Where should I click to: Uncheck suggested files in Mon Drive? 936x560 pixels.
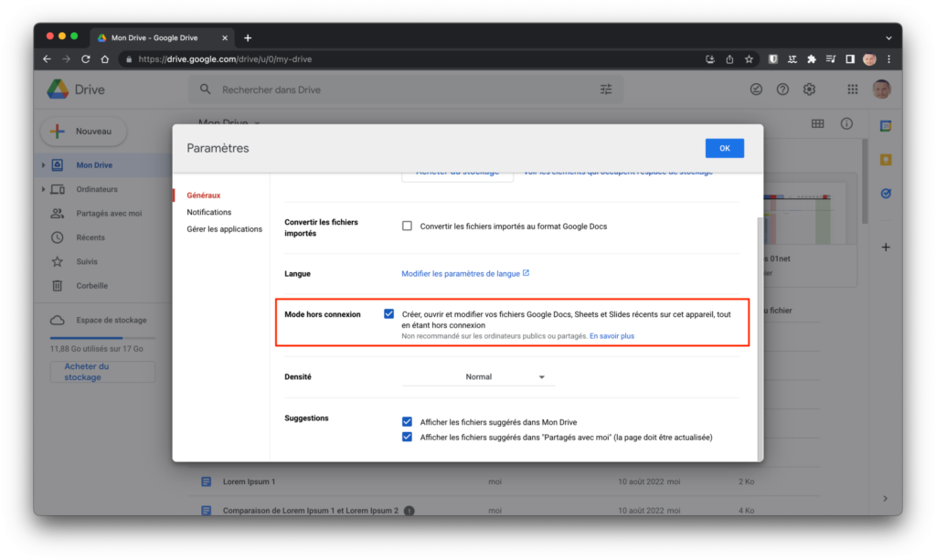[x=408, y=422]
